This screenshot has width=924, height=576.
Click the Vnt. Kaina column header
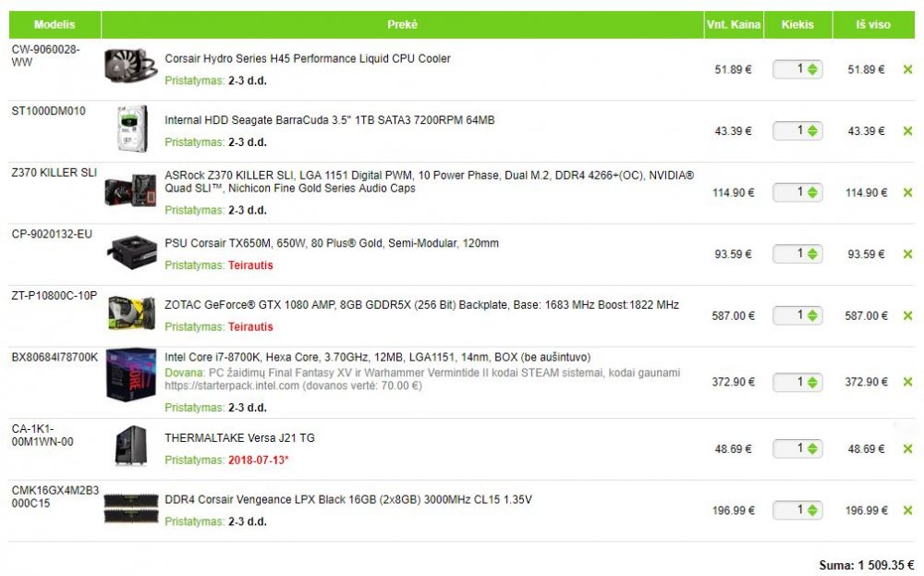(x=734, y=25)
